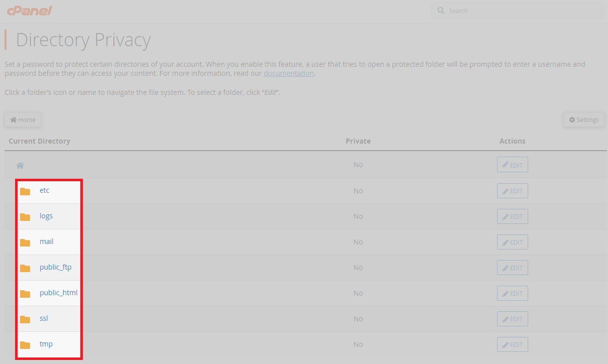Open the documentation link

point(288,73)
